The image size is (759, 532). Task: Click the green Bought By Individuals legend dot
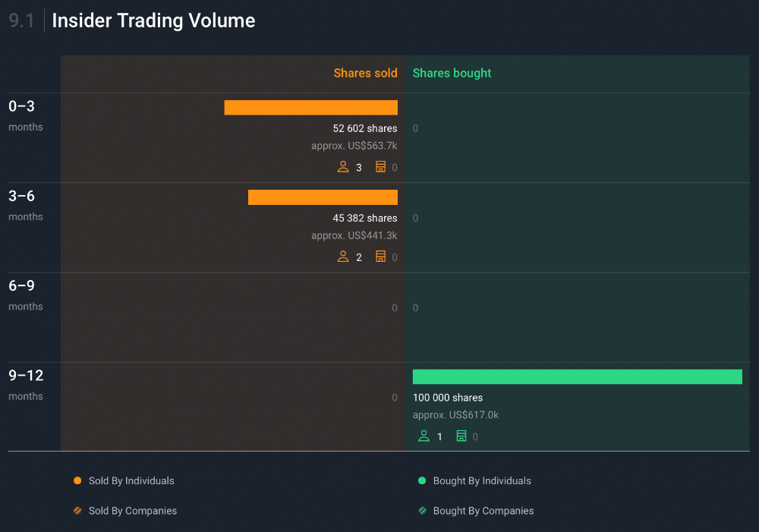[x=422, y=480]
